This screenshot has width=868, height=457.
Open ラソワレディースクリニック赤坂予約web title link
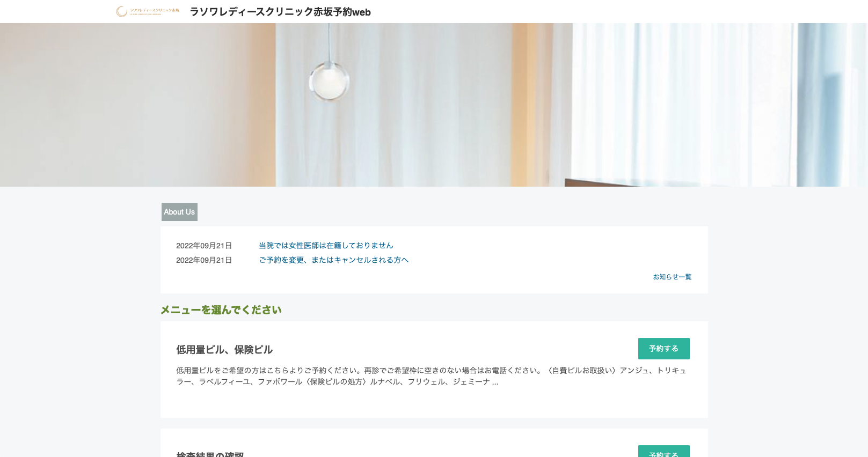click(280, 12)
